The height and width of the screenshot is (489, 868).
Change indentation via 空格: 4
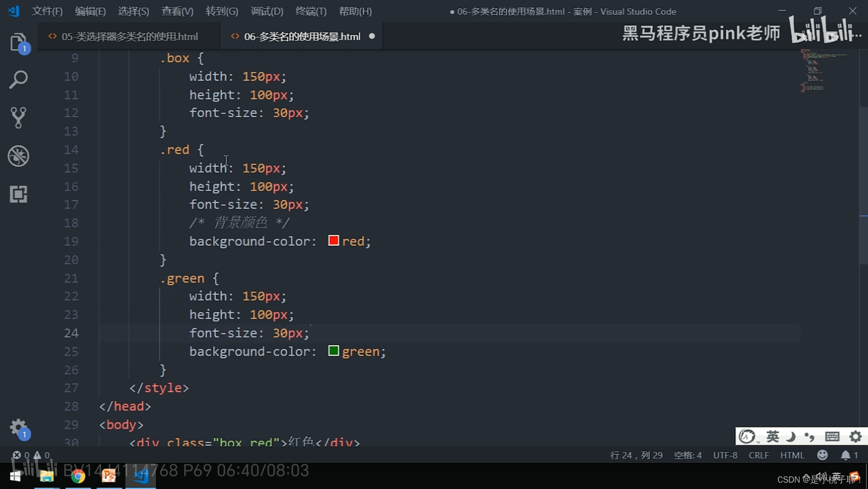(x=687, y=455)
